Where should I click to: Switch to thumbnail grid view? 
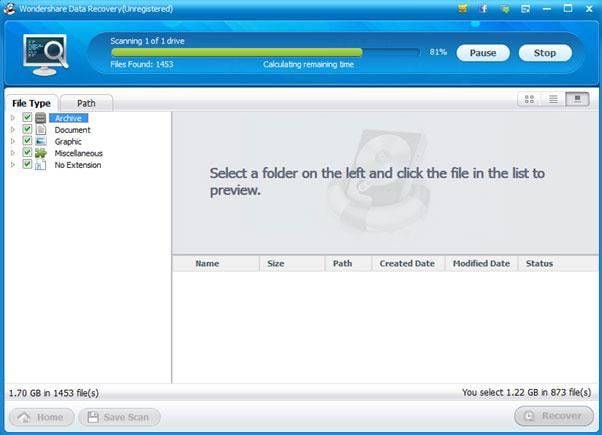pyautogui.click(x=529, y=99)
